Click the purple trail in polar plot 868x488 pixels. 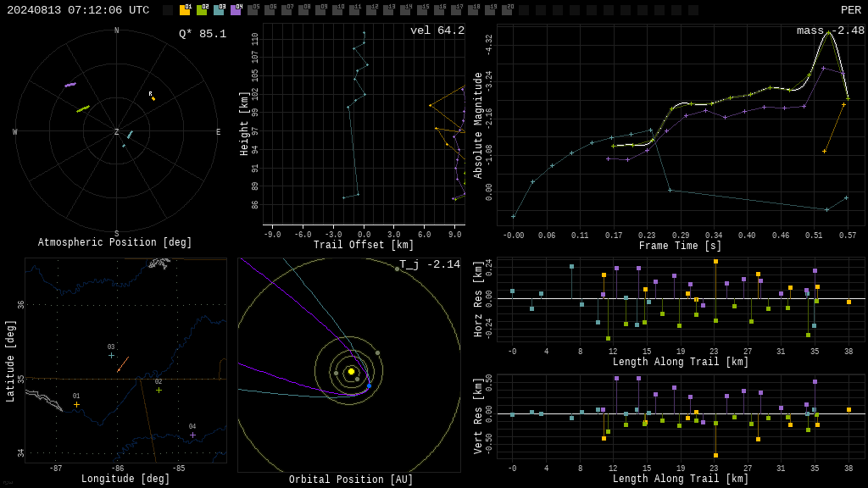tap(70, 85)
